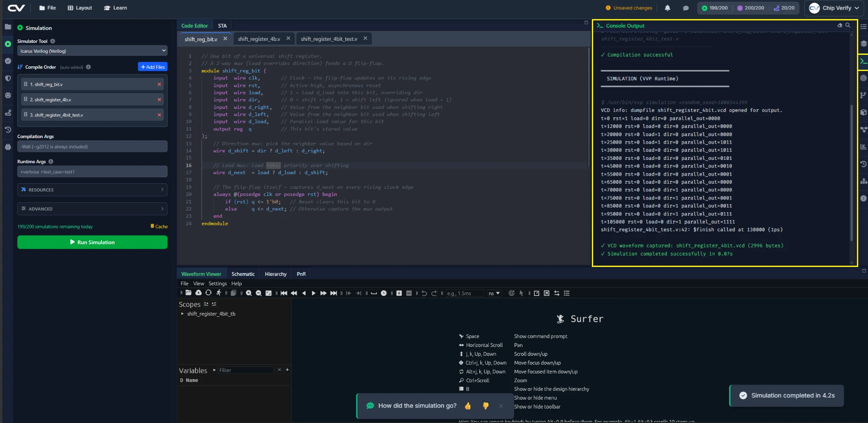Switch to the Schematic tab
The height and width of the screenshot is (423, 868).
click(x=243, y=274)
